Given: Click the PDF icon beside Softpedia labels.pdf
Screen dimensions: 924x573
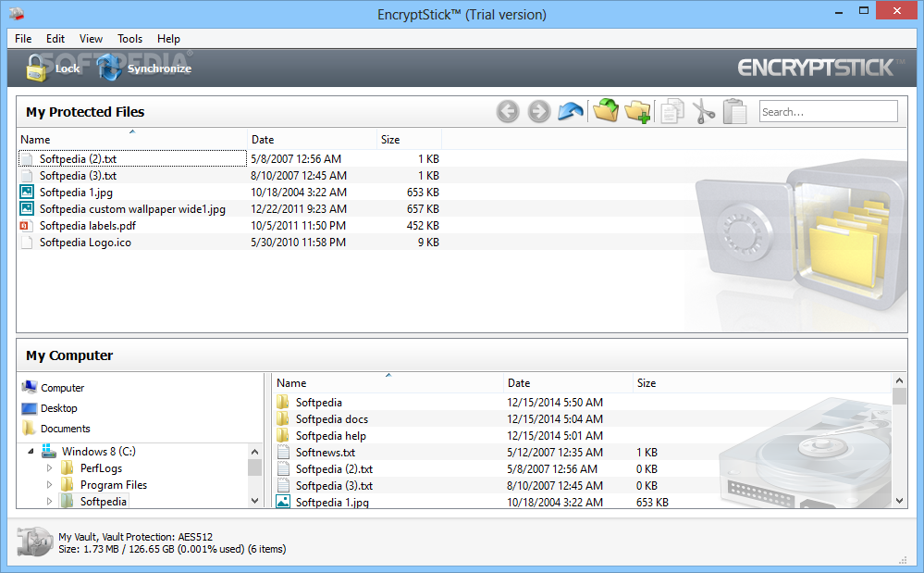Looking at the screenshot, I should pos(26,225).
